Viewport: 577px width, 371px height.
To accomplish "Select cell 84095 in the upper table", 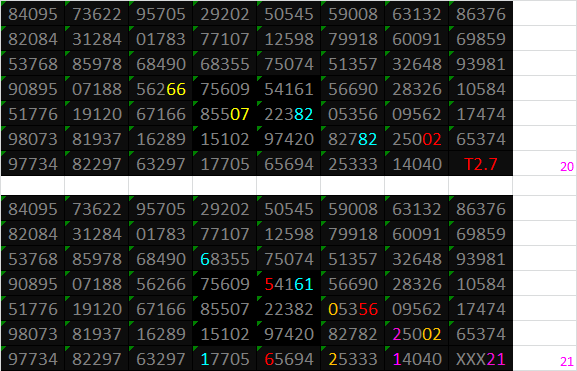I will click(x=32, y=14).
